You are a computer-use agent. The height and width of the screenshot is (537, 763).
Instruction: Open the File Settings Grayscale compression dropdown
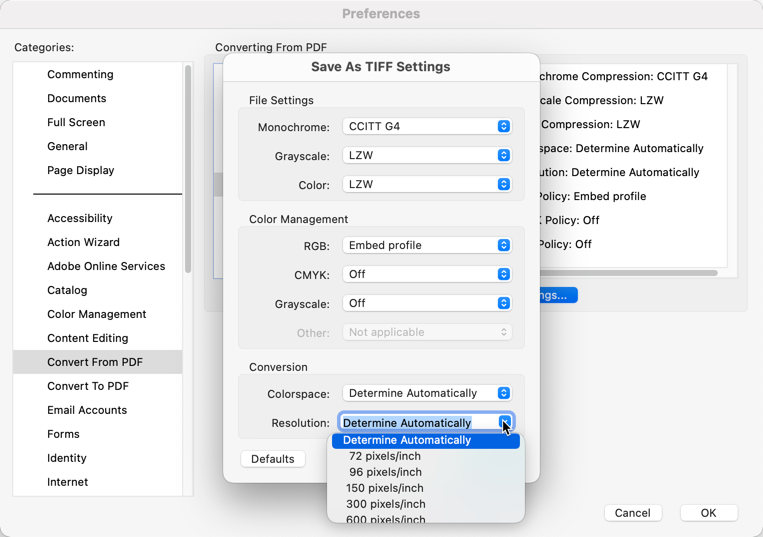coord(427,156)
